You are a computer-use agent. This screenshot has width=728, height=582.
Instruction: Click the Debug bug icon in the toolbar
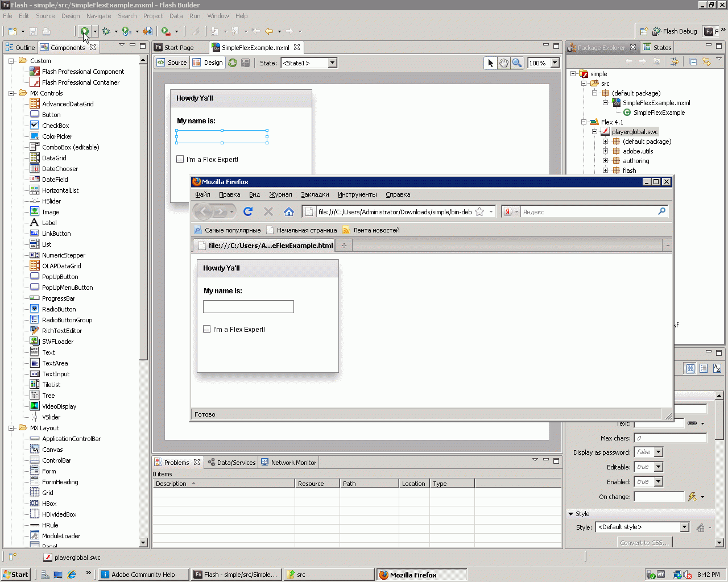(x=106, y=31)
